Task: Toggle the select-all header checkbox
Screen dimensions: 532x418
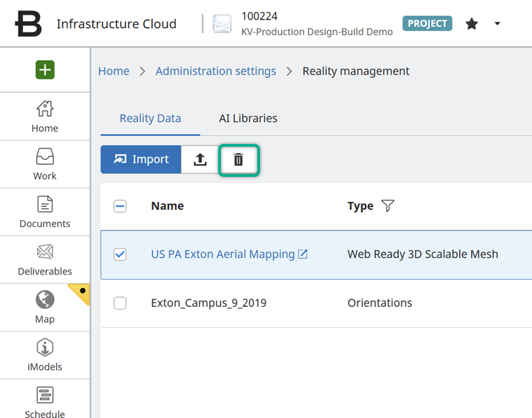Action: [x=120, y=206]
